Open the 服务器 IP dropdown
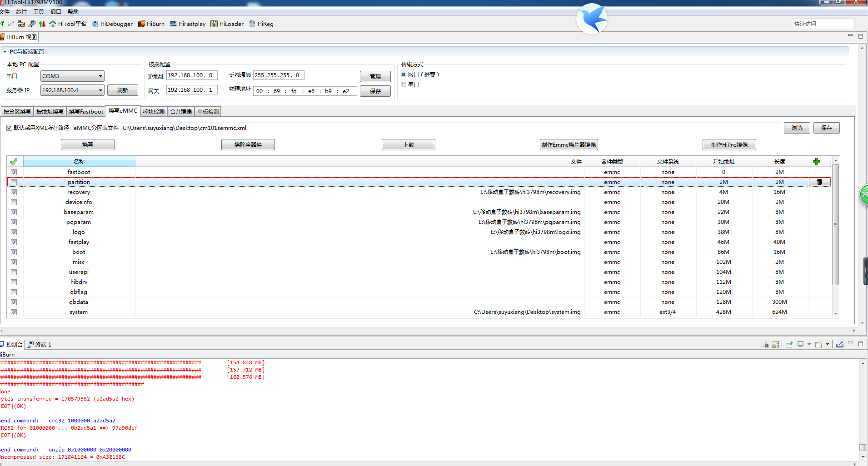The width and height of the screenshot is (868, 466). click(x=72, y=90)
